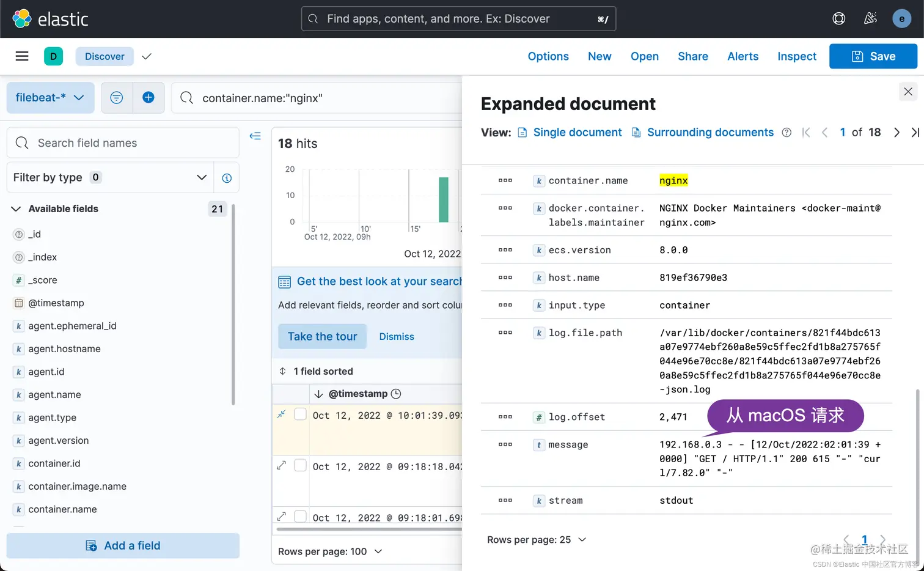
Task: Select the agent.hostname field in sidebar
Action: 64,349
